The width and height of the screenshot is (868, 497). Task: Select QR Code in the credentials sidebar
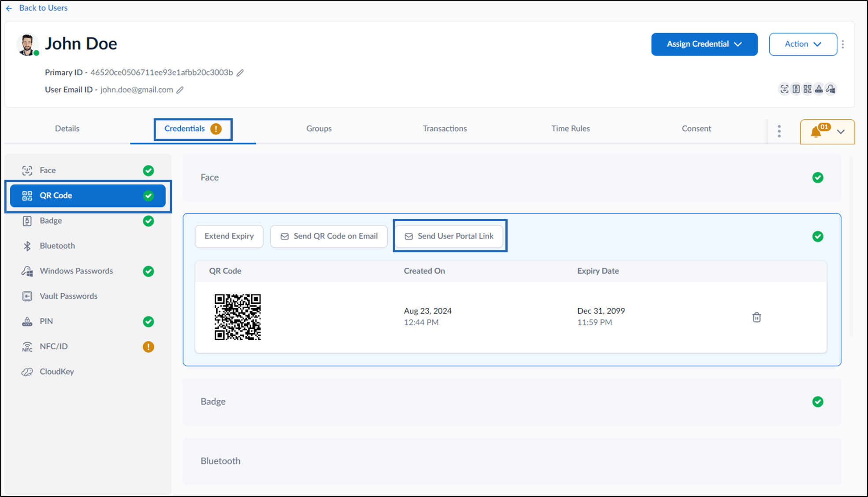click(x=88, y=195)
